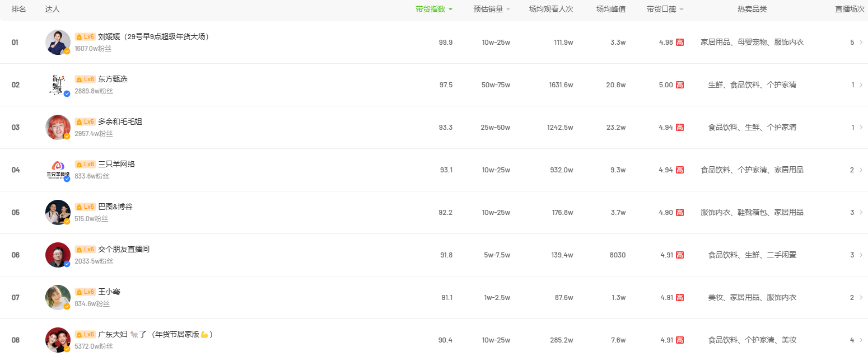
Task: Click 1631.6w average views cell
Action: pyautogui.click(x=561, y=85)
